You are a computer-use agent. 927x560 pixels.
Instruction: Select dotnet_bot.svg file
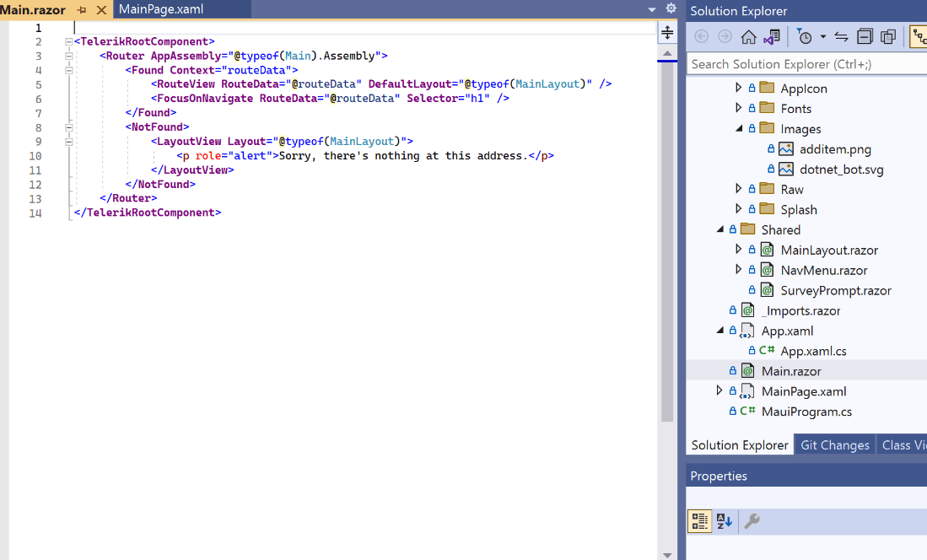click(841, 170)
